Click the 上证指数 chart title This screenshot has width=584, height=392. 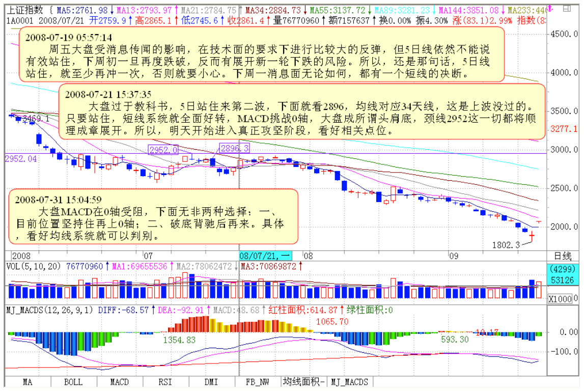(25, 10)
